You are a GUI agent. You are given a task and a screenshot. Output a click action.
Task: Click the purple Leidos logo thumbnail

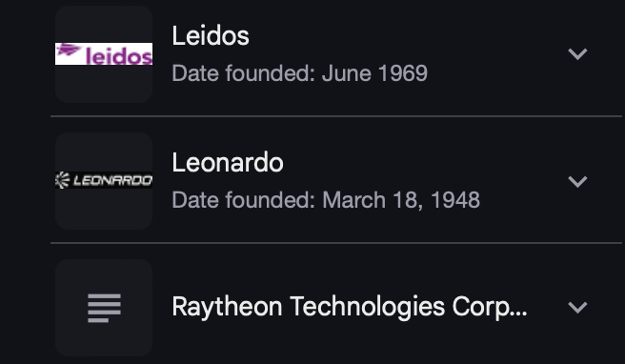pos(104,53)
